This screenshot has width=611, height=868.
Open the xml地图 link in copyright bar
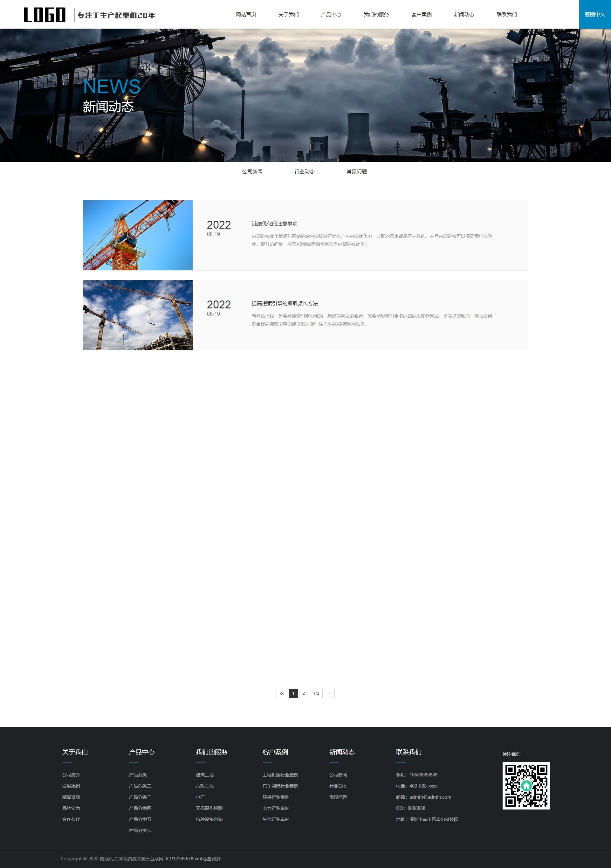coord(203,858)
